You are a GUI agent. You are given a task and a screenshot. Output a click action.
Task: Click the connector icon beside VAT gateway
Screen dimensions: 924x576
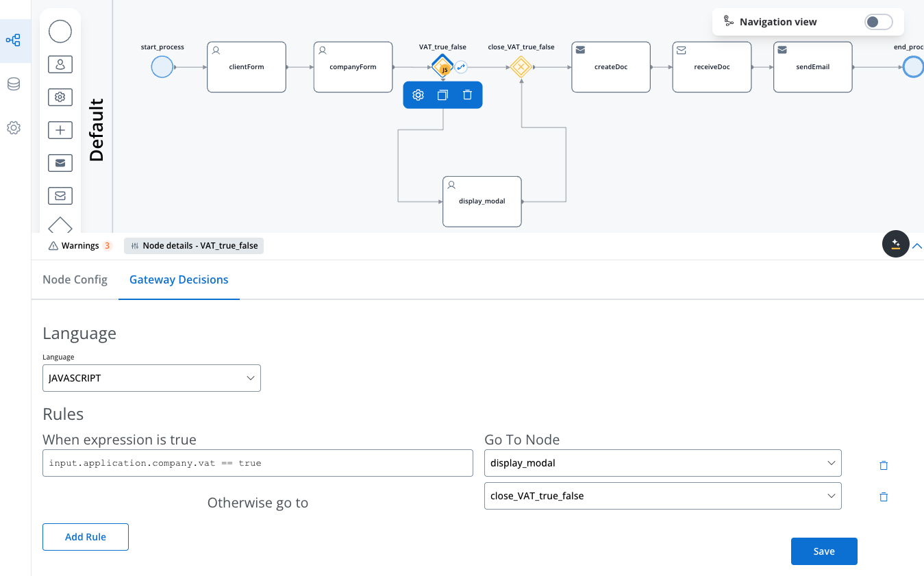tap(462, 67)
